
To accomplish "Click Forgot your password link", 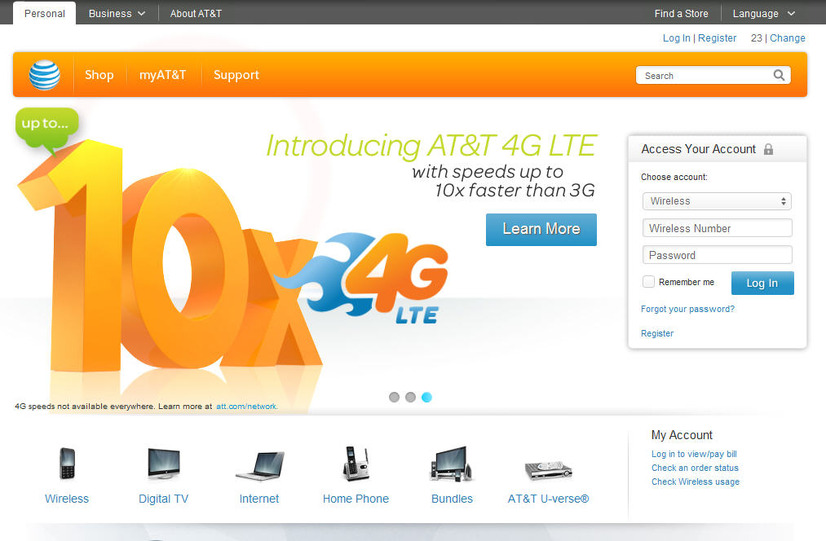I will [687, 309].
